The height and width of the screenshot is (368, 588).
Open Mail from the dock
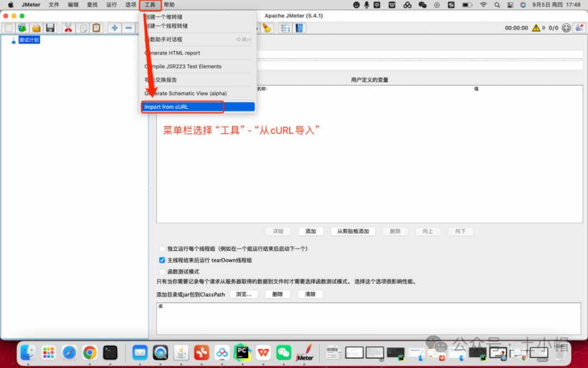pos(140,353)
